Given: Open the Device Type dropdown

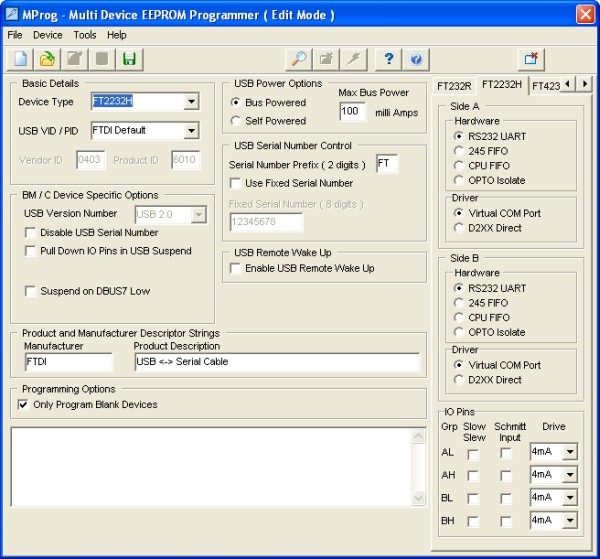Looking at the screenshot, I should pyautogui.click(x=191, y=101).
